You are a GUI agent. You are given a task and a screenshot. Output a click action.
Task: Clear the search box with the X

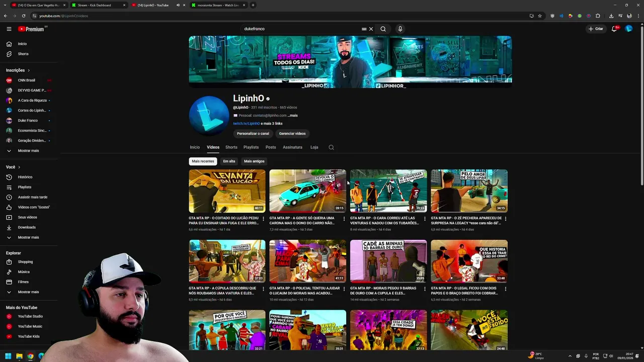point(371,29)
